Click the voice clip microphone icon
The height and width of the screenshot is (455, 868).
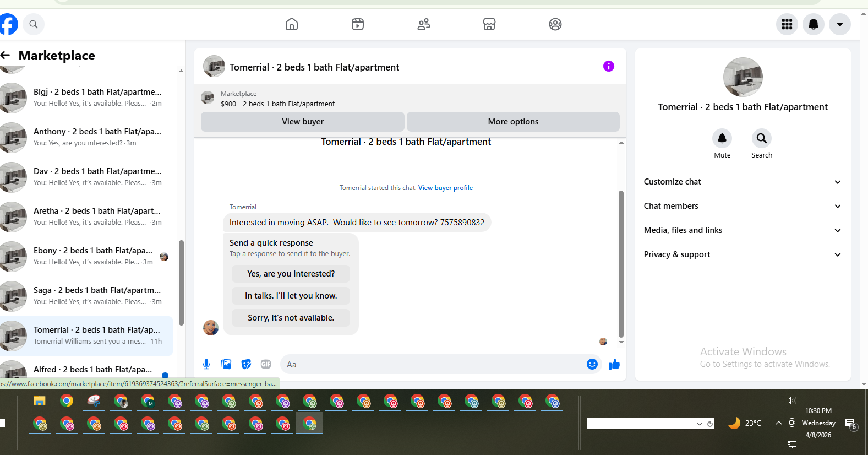206,364
